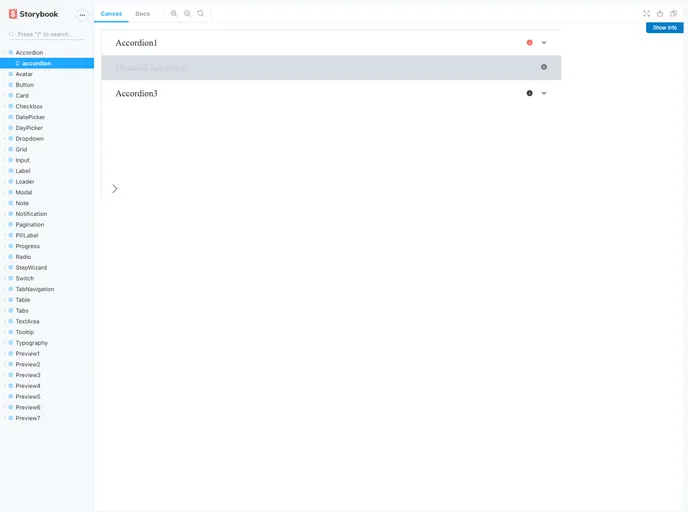Open the Note component in sidebar
688x512 pixels.
point(22,203)
